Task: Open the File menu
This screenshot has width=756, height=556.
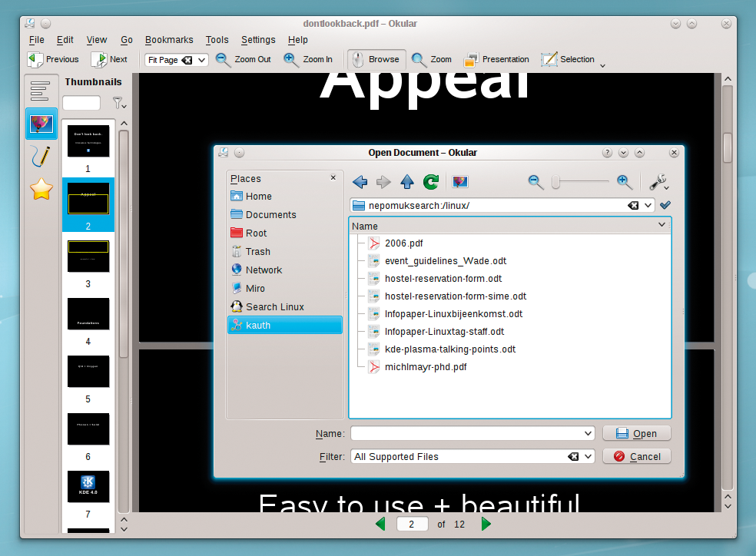Action: tap(37, 39)
